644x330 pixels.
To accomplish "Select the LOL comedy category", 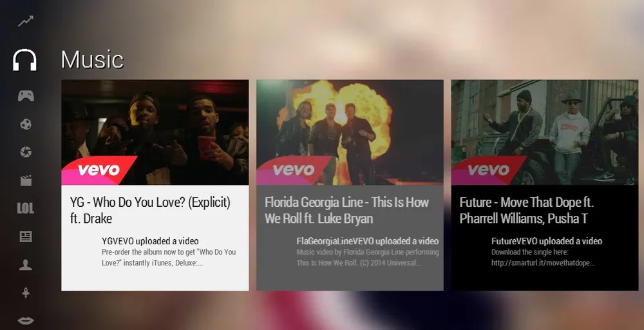I will [x=26, y=208].
